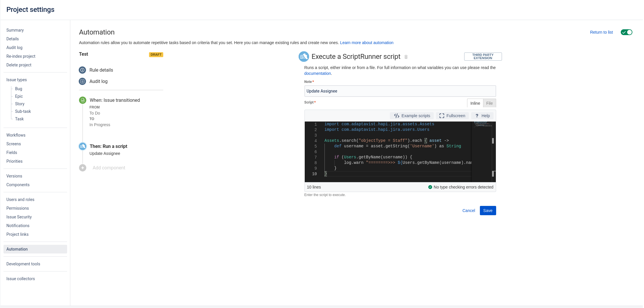Open the Audit log icon in rule panel
Image resolution: width=644 pixels, height=308 pixels.
click(82, 81)
